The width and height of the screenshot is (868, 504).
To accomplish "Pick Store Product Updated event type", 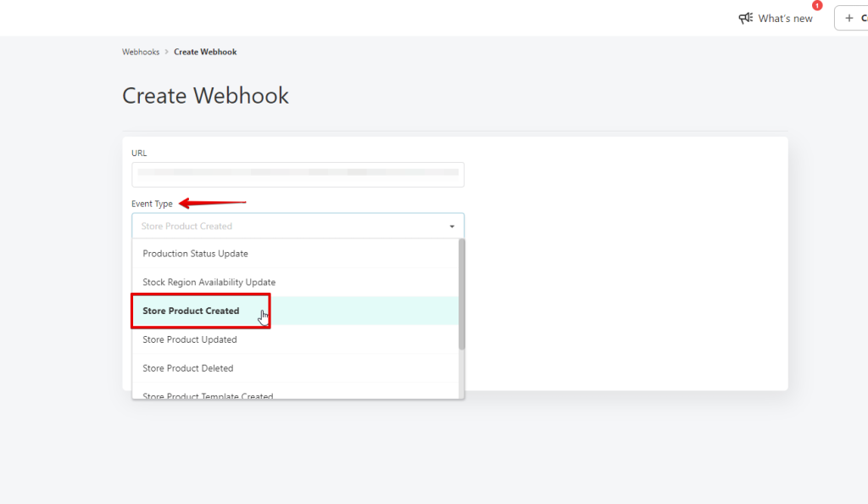I will pos(190,340).
